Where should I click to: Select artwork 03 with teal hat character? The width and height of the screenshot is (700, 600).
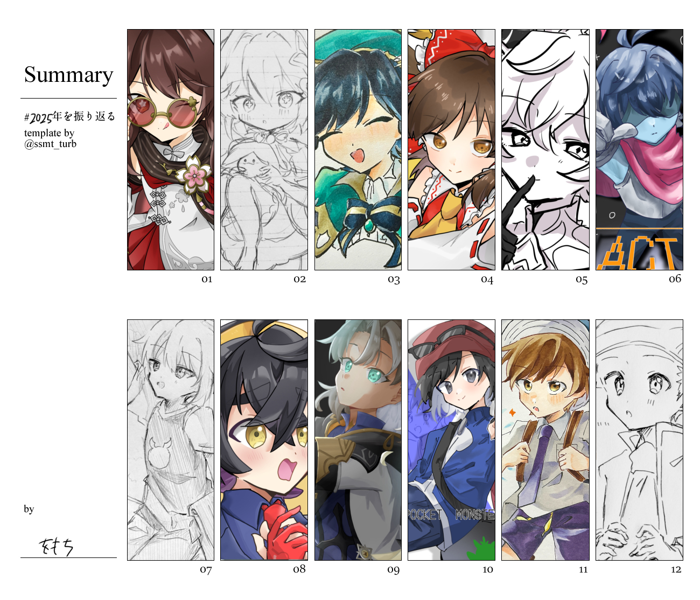coord(358,150)
